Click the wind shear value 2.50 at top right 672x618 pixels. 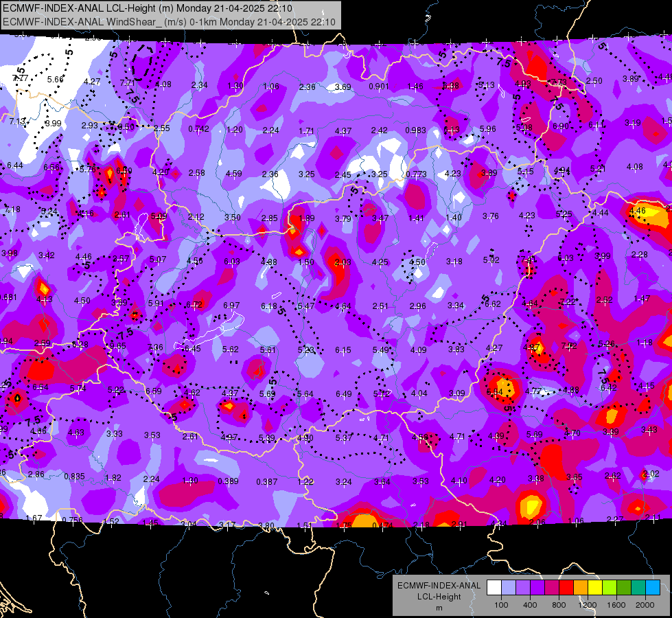point(594,81)
